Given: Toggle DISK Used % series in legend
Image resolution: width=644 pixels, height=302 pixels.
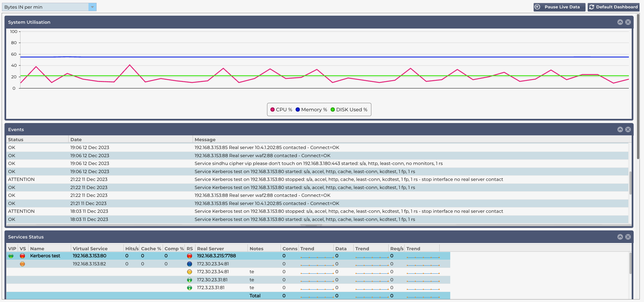Looking at the screenshot, I should coord(349,110).
